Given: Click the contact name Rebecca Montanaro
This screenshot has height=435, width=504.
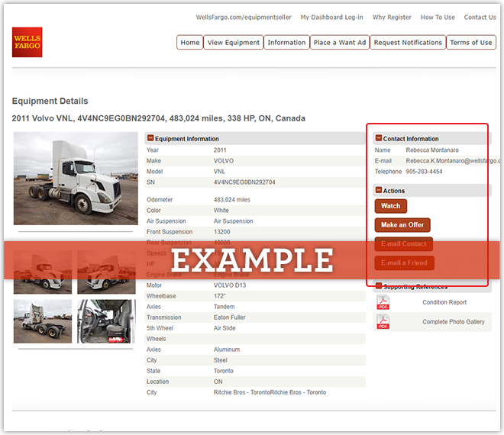Looking at the screenshot, I should (432, 150).
